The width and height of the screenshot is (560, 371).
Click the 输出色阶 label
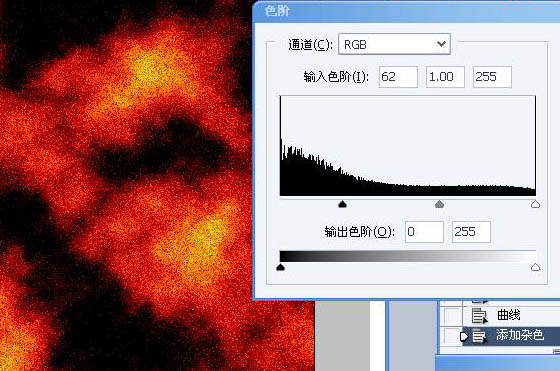pyautogui.click(x=359, y=232)
